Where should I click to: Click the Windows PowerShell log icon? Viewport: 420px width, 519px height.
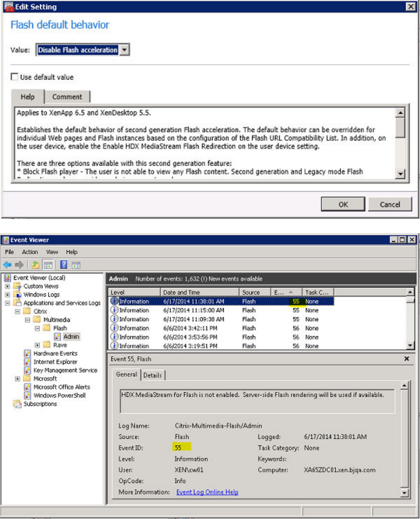(x=28, y=395)
